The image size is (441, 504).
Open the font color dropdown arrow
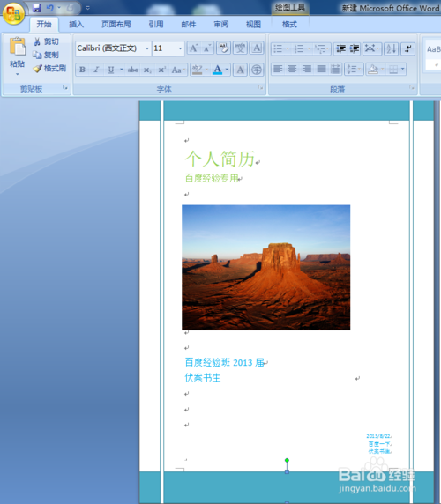coord(227,70)
